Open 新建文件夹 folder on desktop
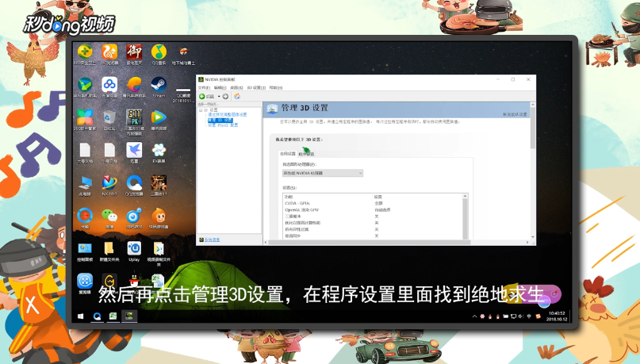Screen dimensions: 640x364 coord(109,251)
